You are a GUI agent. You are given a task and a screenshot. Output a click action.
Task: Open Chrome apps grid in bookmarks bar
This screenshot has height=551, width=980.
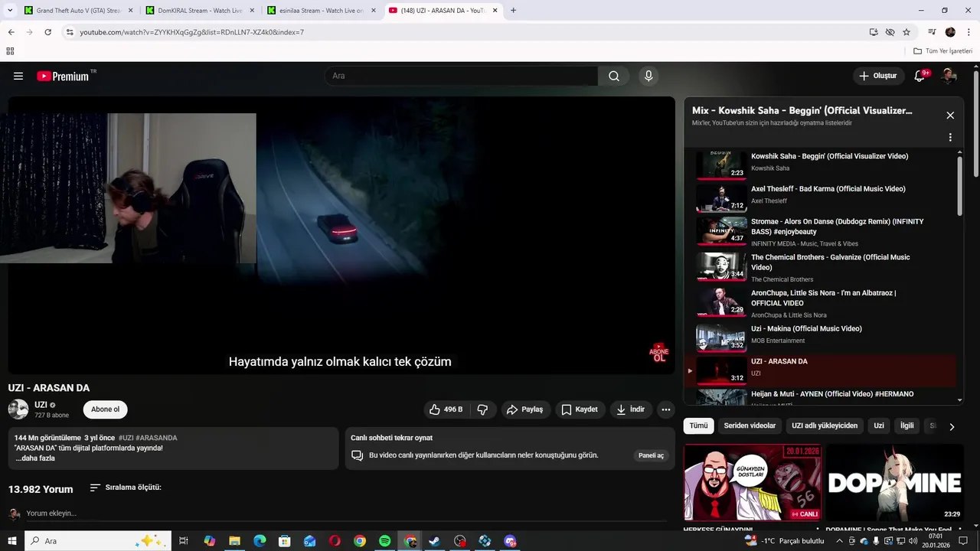coord(10,51)
